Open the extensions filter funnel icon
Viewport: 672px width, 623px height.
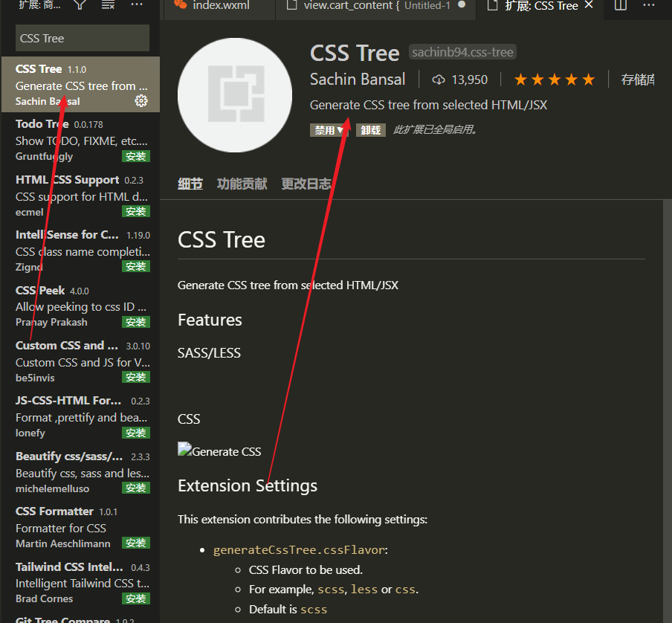(80, 4)
